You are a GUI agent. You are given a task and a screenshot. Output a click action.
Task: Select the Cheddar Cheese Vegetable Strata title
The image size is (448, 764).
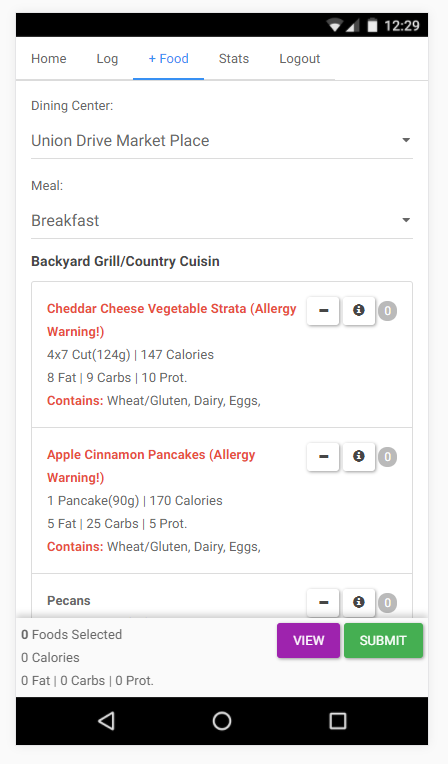pyautogui.click(x=172, y=320)
